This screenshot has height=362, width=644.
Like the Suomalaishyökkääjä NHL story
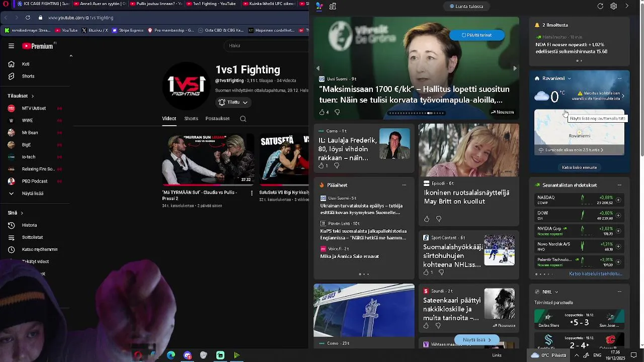(x=426, y=273)
